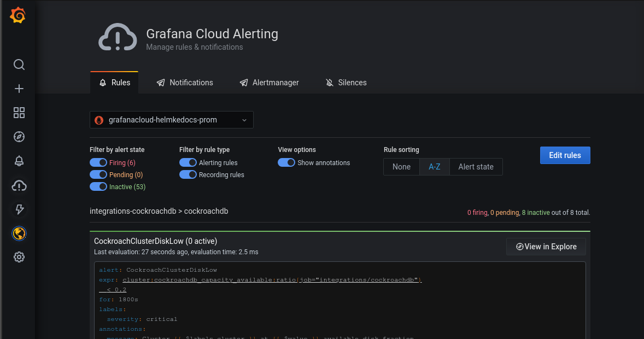Toggle Show annotations off
The image size is (644, 339).
point(286,162)
